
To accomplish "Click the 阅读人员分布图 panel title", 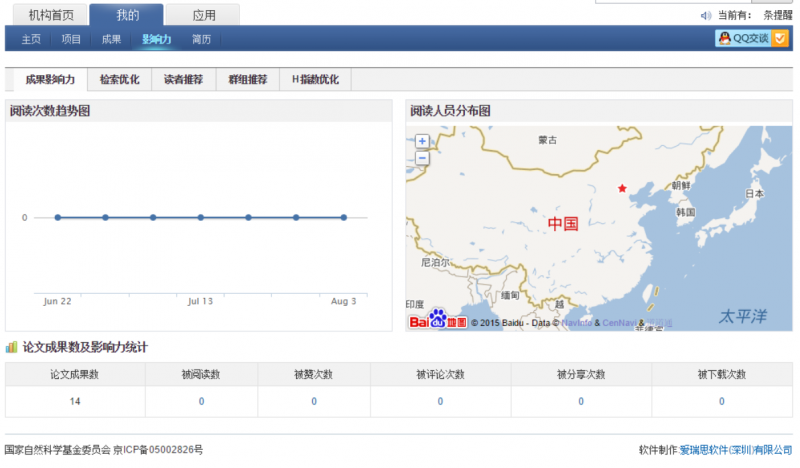I will (x=451, y=111).
